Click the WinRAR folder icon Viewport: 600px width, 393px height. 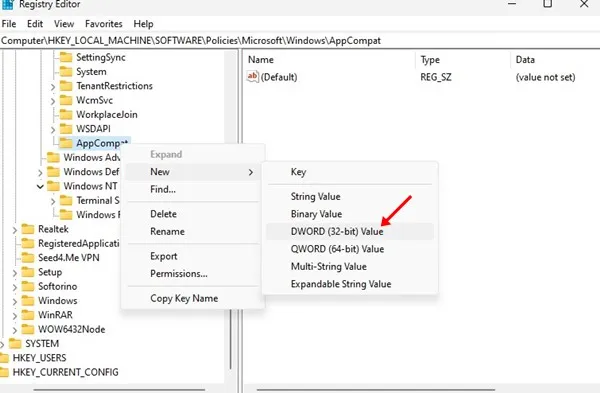click(28, 315)
